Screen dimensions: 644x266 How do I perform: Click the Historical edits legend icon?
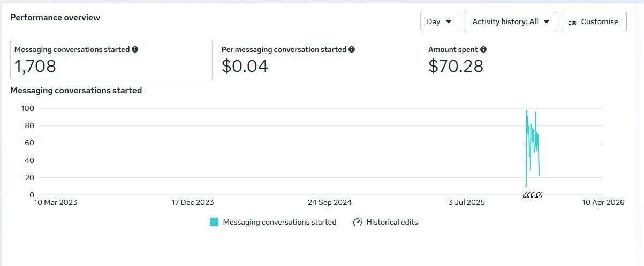click(358, 222)
